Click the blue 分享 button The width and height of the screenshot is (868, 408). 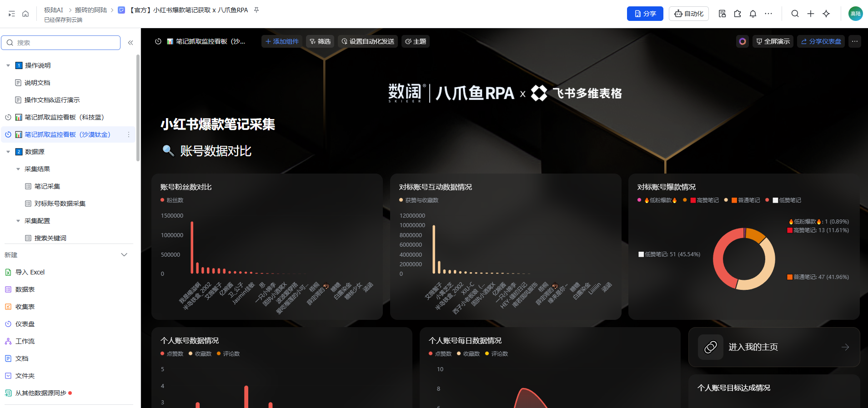pos(645,14)
